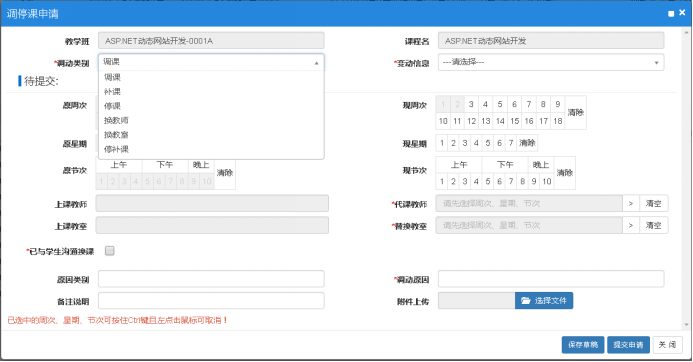Click the 调动原因 input field
Screen dimensions: 693x362
click(551, 279)
